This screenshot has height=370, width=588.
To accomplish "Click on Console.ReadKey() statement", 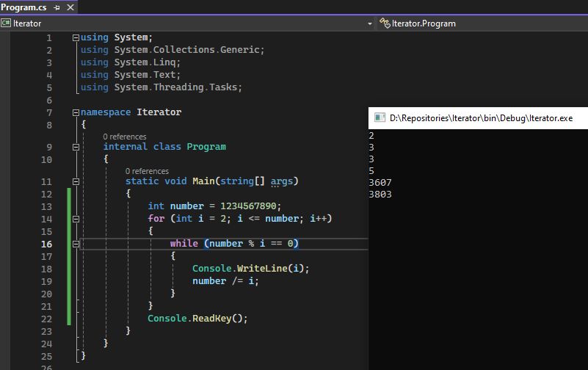I will pos(197,319).
